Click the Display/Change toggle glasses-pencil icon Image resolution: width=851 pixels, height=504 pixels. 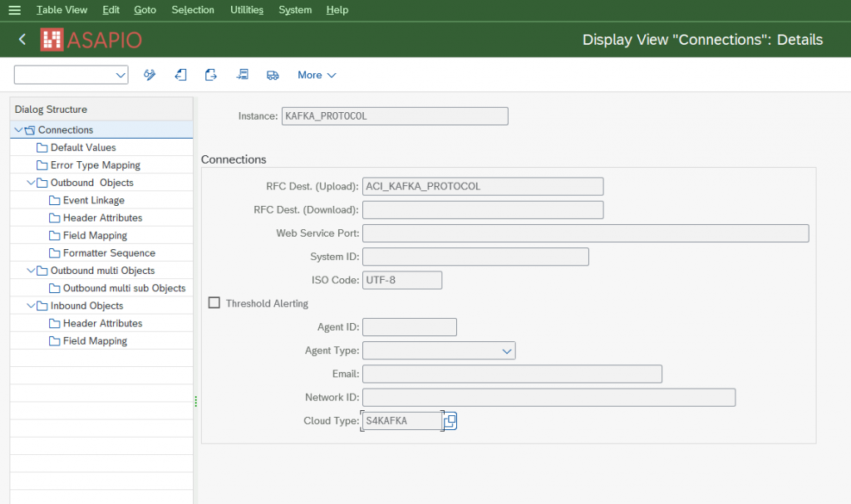(x=150, y=75)
